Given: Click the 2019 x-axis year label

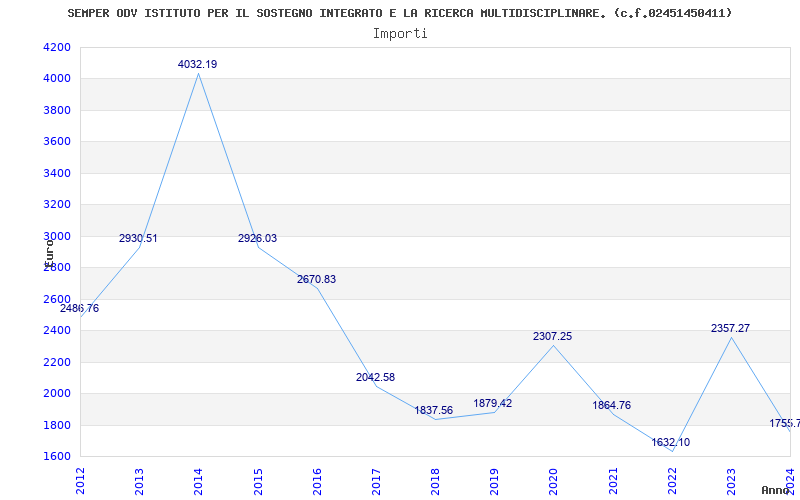Looking at the screenshot, I should tap(494, 481).
